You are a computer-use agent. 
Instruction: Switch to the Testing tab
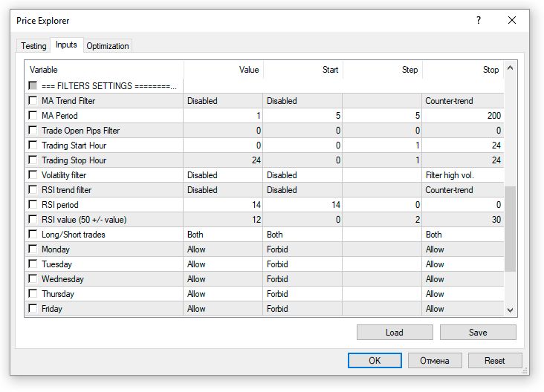pyautogui.click(x=33, y=46)
